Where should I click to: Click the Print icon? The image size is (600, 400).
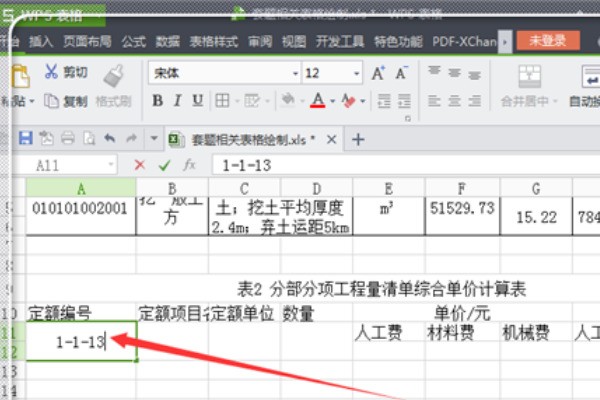coord(68,138)
